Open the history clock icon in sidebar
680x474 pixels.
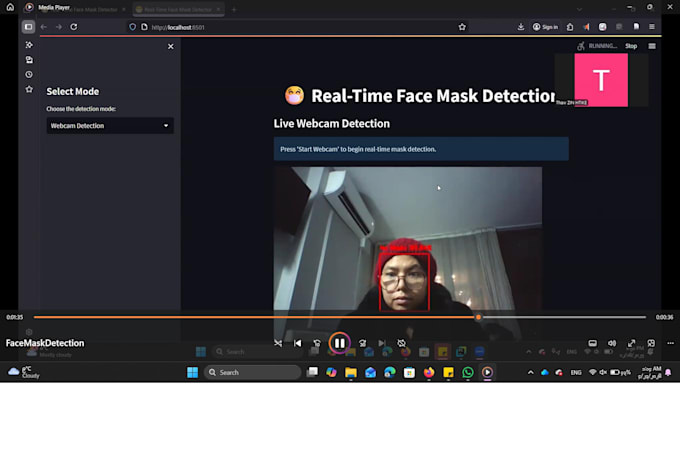coord(29,75)
